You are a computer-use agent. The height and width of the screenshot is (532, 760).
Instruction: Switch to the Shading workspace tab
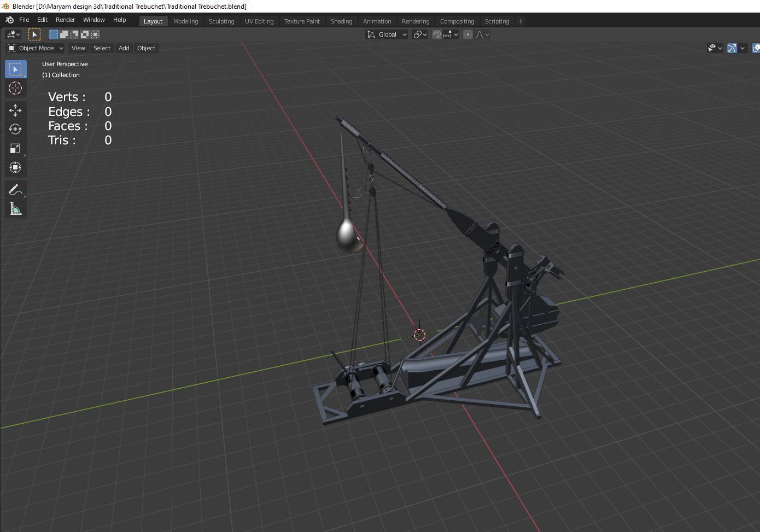coord(341,21)
